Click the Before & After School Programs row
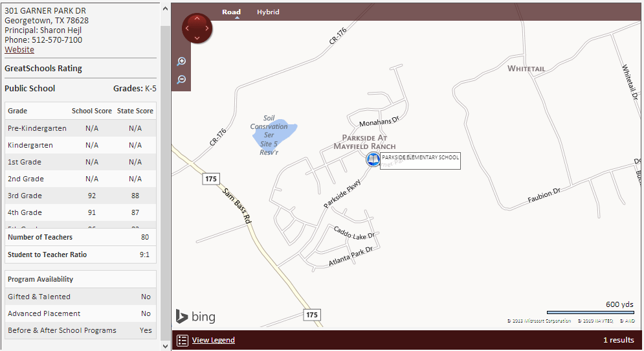The image size is (644, 351). coord(80,330)
